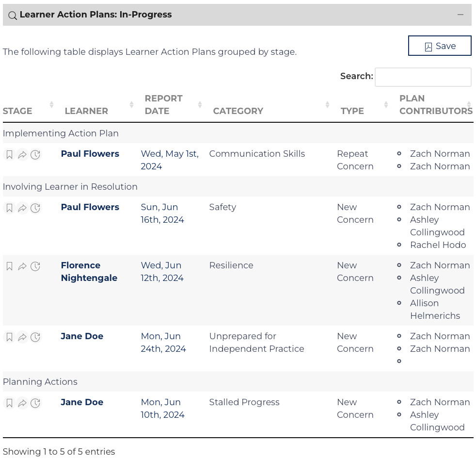This screenshot has width=476, height=460.
Task: Click sort arrows on the Report Date column
Action: click(199, 104)
